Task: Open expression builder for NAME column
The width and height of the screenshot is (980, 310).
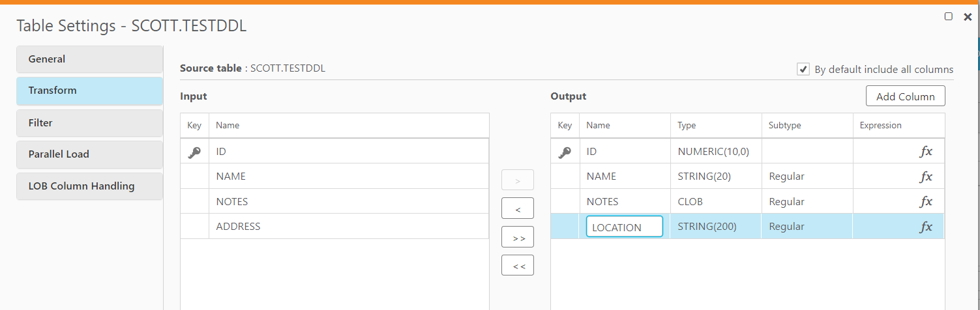Action: (x=926, y=176)
